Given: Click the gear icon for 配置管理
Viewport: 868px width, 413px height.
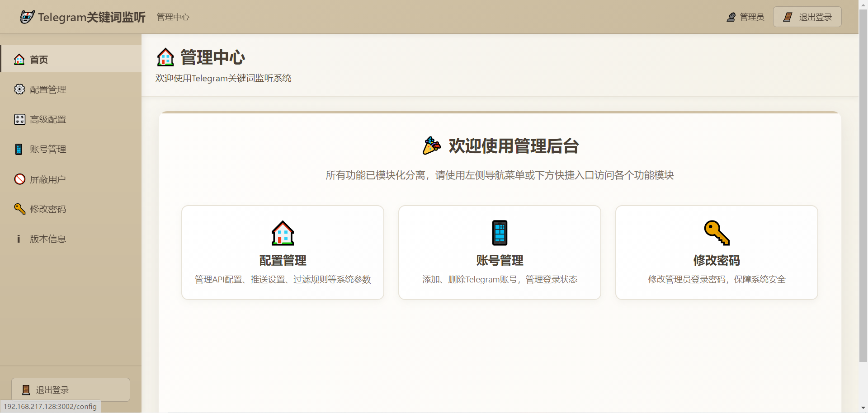Looking at the screenshot, I should click(19, 89).
